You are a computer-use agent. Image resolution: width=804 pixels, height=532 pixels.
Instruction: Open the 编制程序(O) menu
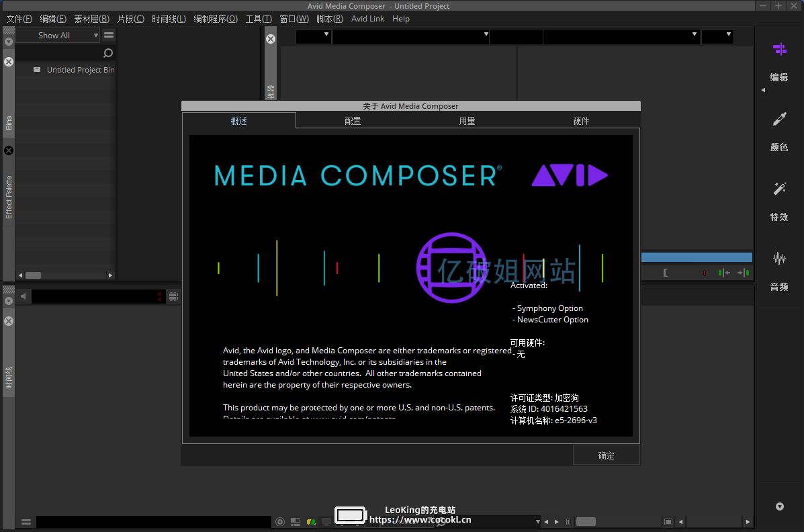[x=216, y=19]
